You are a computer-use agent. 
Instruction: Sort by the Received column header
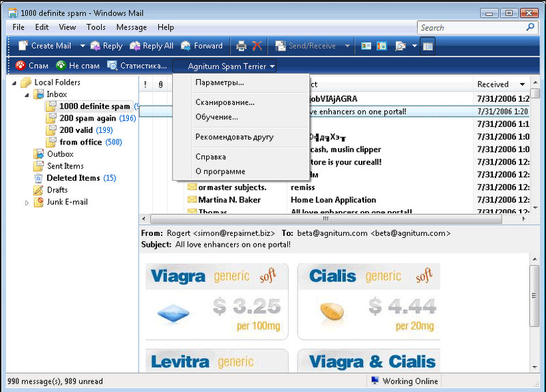pos(501,84)
